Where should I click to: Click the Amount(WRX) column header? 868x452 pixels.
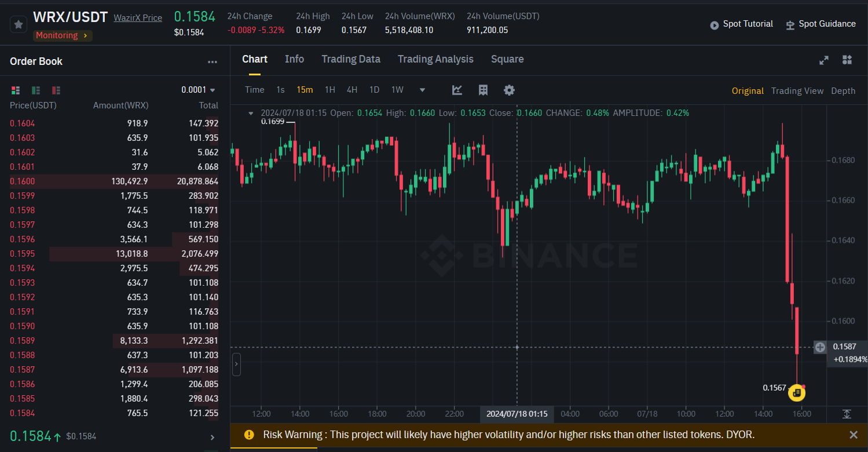[x=120, y=105]
